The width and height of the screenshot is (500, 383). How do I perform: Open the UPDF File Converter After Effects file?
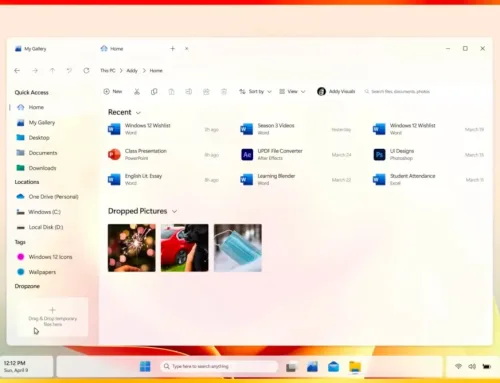(296, 154)
